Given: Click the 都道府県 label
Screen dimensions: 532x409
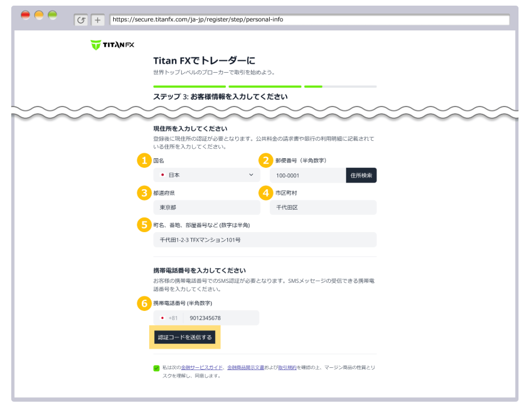Looking at the screenshot, I should (164, 193).
